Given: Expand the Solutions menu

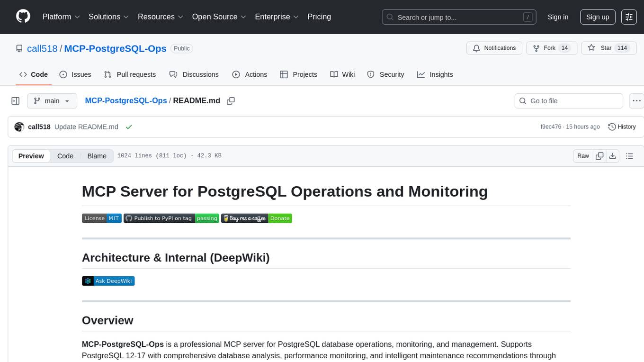Looking at the screenshot, I should 109,17.
